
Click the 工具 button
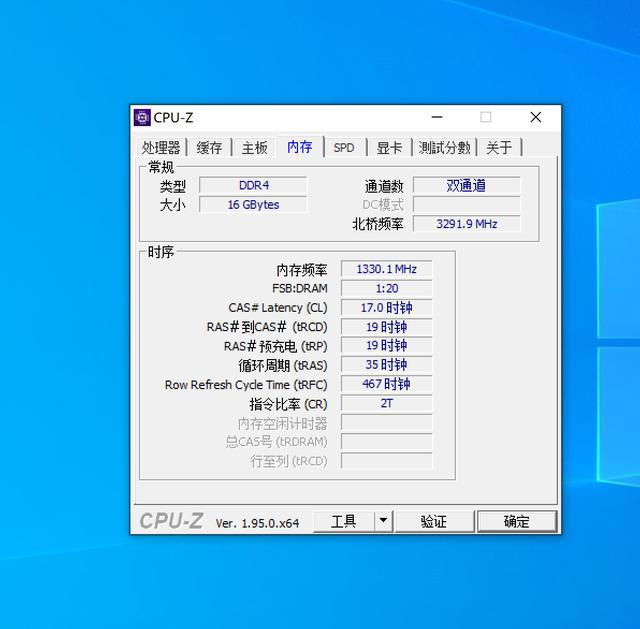(344, 521)
